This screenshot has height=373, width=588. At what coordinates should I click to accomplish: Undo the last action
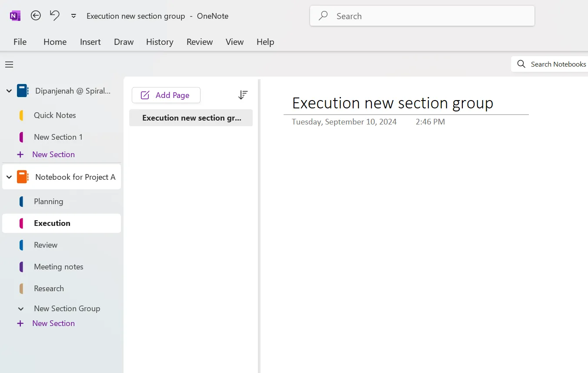[54, 16]
